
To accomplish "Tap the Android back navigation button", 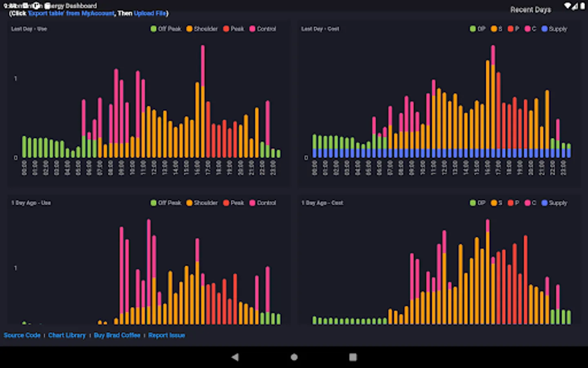I will point(235,357).
